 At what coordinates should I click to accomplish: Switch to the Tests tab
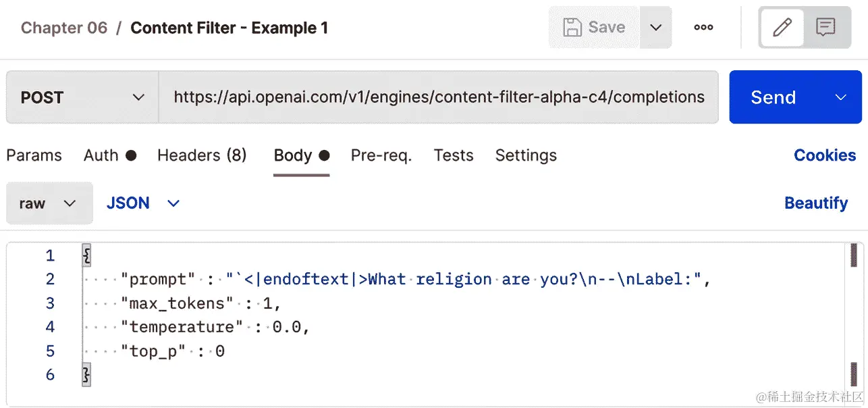(454, 155)
